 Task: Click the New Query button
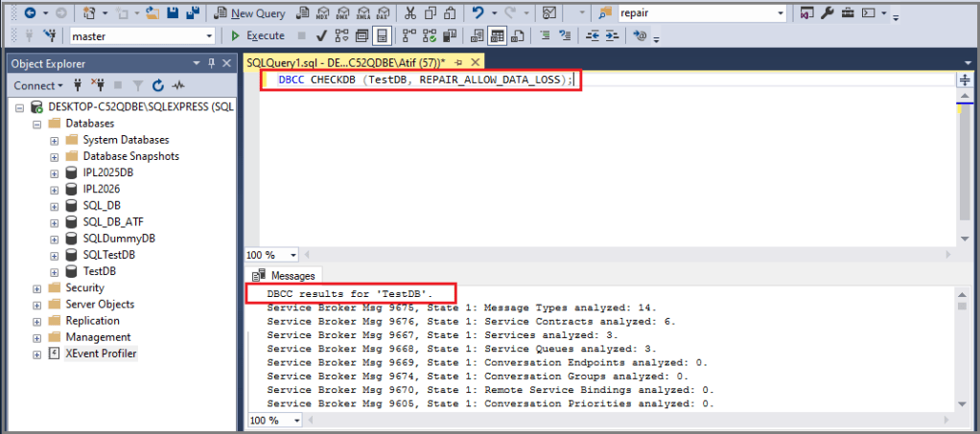click(x=248, y=13)
